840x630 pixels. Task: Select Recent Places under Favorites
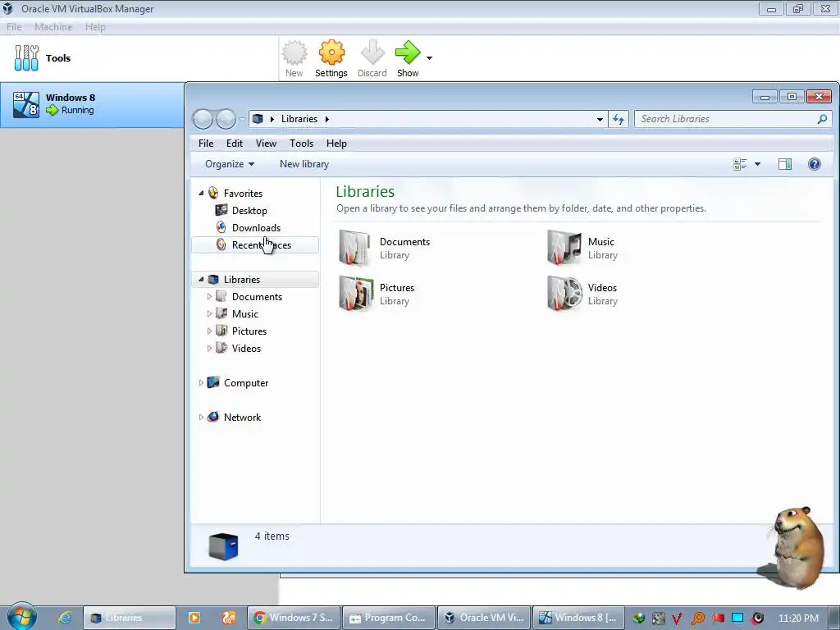coord(255,244)
